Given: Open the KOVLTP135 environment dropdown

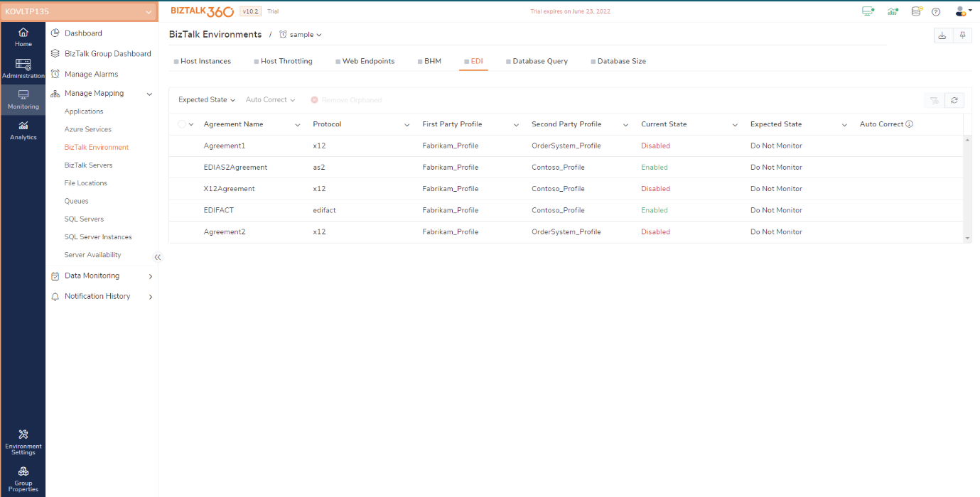Looking at the screenshot, I should 79,11.
